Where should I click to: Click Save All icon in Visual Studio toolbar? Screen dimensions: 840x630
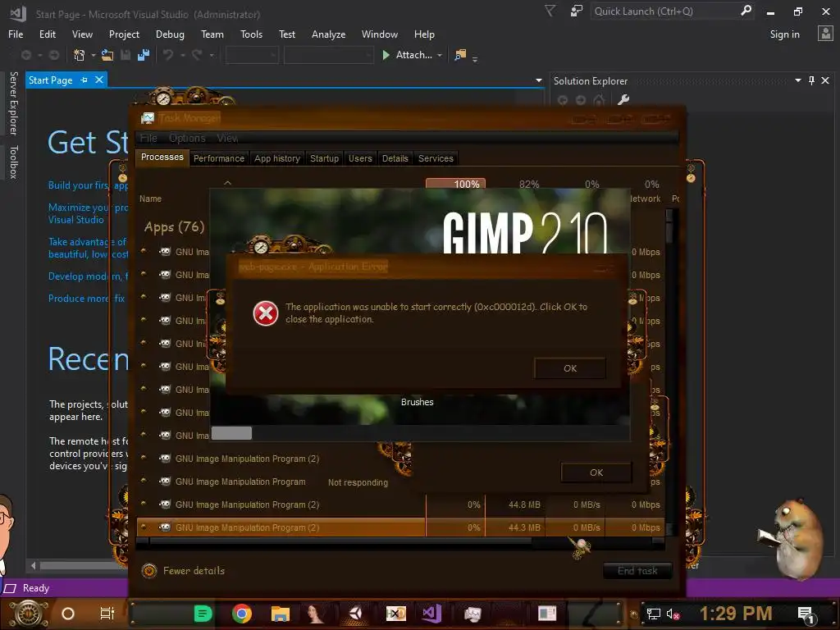(x=144, y=55)
